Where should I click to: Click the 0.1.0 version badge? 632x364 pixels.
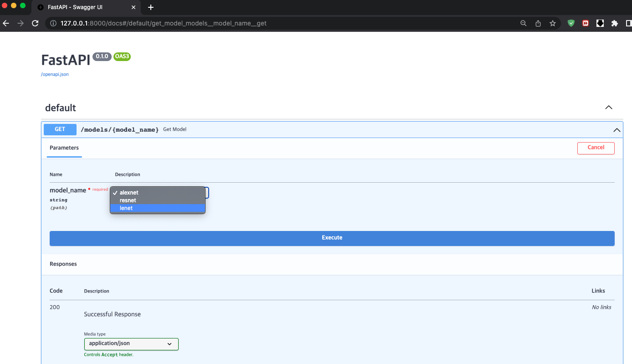pos(102,56)
